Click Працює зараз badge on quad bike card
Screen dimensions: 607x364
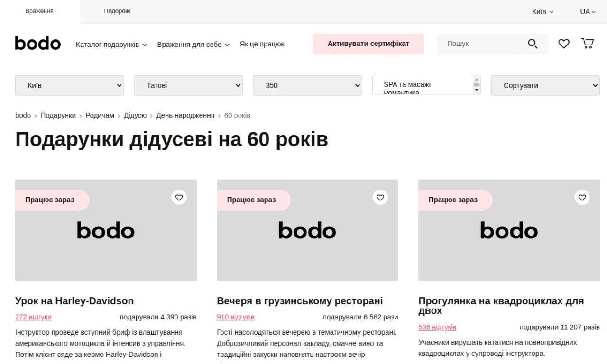[x=455, y=200]
